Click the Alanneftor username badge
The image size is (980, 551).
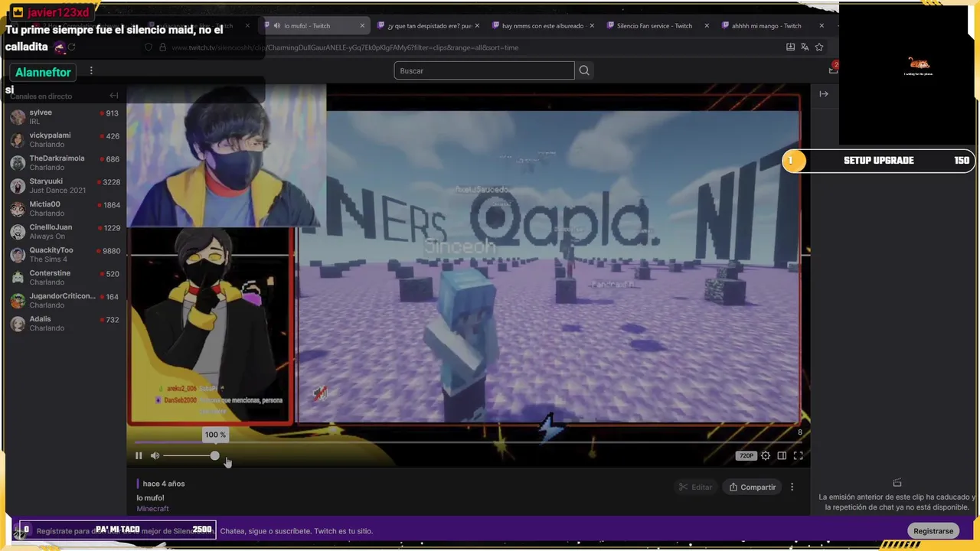[43, 73]
